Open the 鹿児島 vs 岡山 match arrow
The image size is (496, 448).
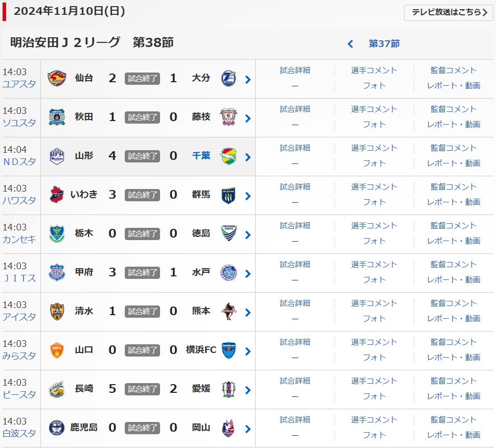tap(248, 429)
